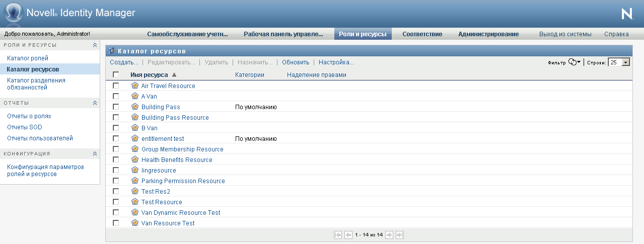Click the resource catalog panel title icon
Viewport: 644px width, 244px height.
click(x=112, y=51)
